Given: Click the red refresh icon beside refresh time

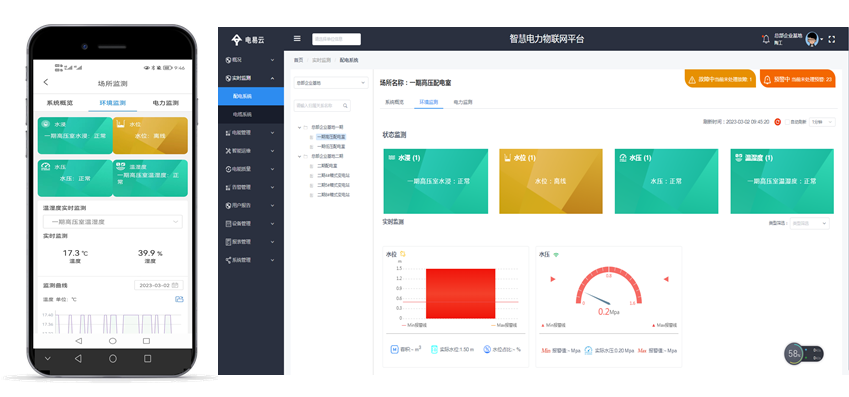Looking at the screenshot, I should (x=778, y=122).
